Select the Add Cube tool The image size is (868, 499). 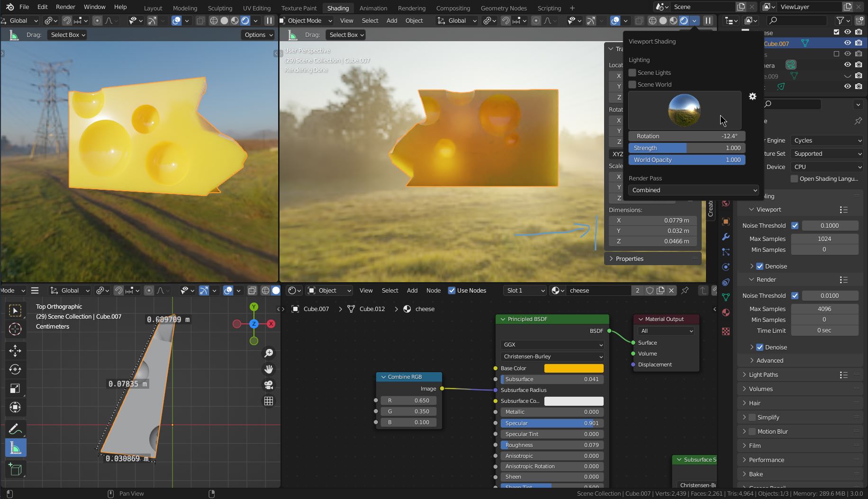click(x=15, y=469)
